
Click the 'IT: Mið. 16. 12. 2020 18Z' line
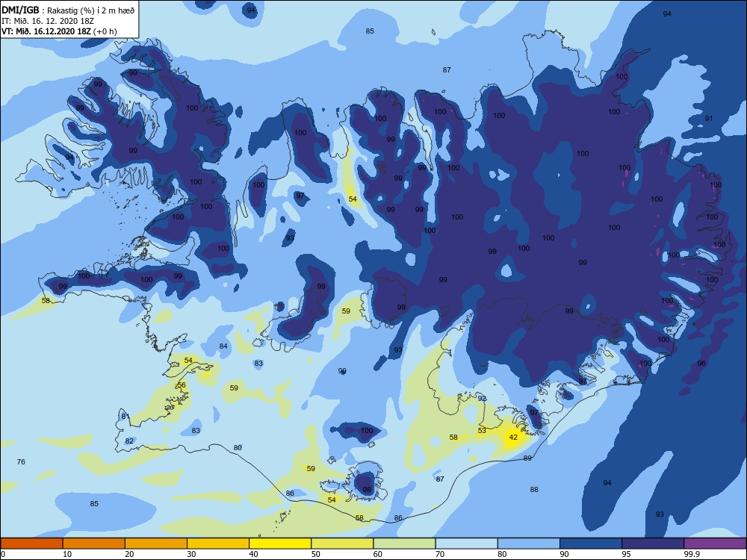(x=48, y=22)
